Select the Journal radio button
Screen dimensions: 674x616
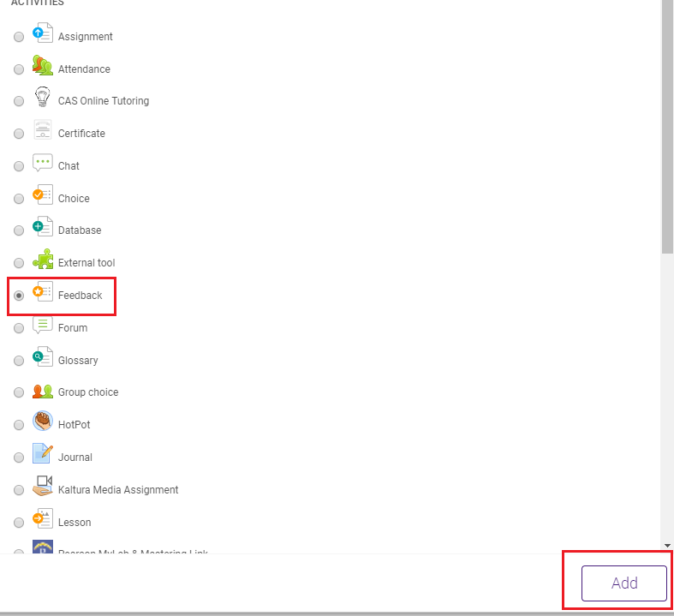click(19, 458)
